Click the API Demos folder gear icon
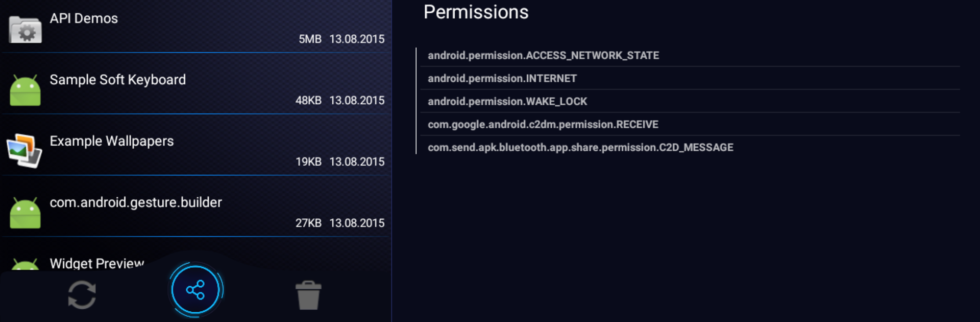This screenshot has height=322, width=980. (x=25, y=30)
